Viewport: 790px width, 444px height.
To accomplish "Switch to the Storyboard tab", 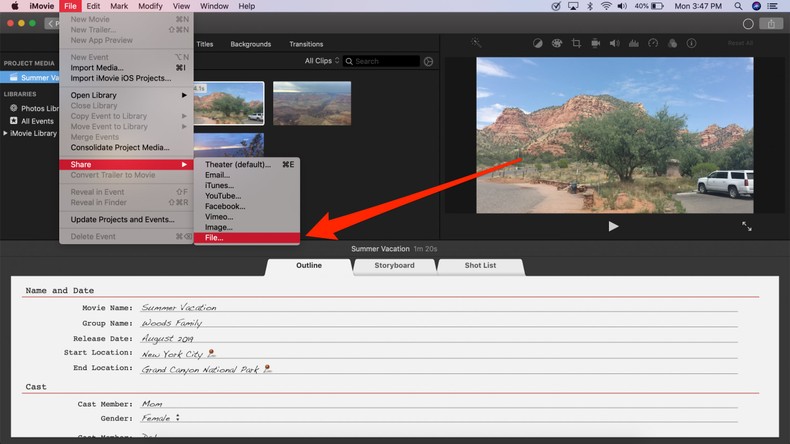I will pos(394,266).
